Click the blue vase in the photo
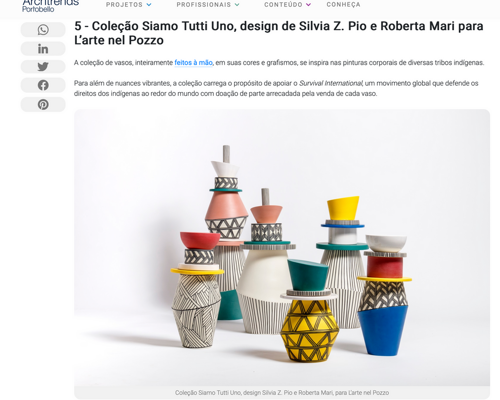500x400 pixels. pyautogui.click(x=383, y=330)
